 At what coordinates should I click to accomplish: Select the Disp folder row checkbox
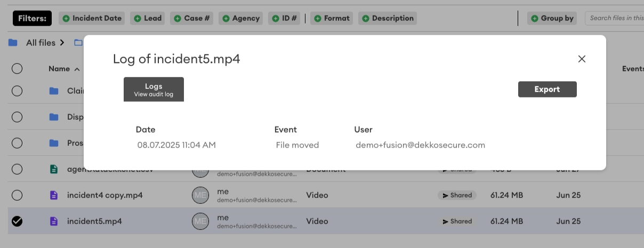coord(17,117)
